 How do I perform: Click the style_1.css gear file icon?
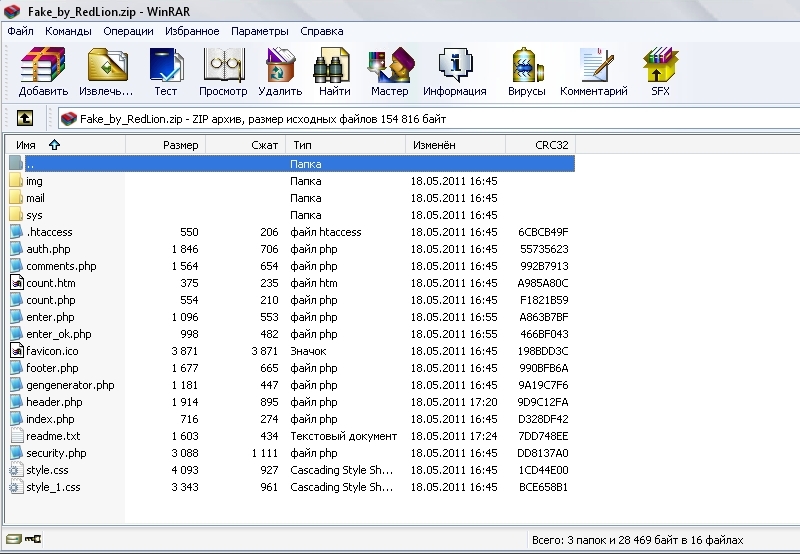[17, 487]
